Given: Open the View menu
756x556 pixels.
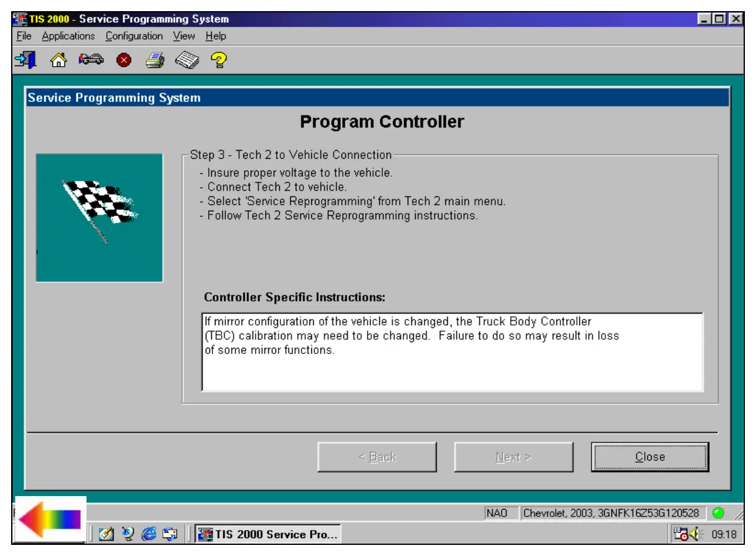Looking at the screenshot, I should [184, 36].
